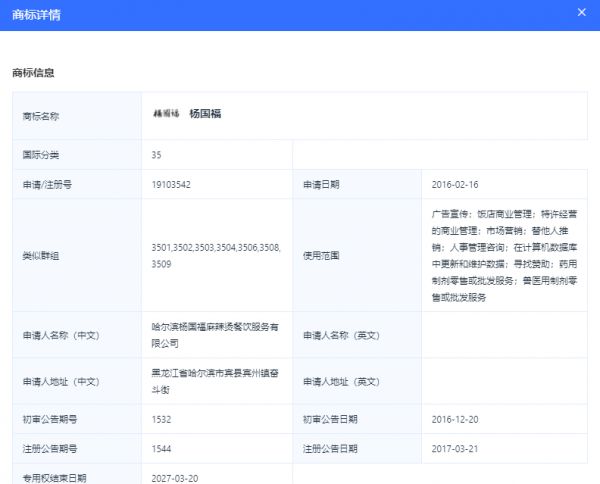Click the 申请人名称（中文） label

[61, 335]
